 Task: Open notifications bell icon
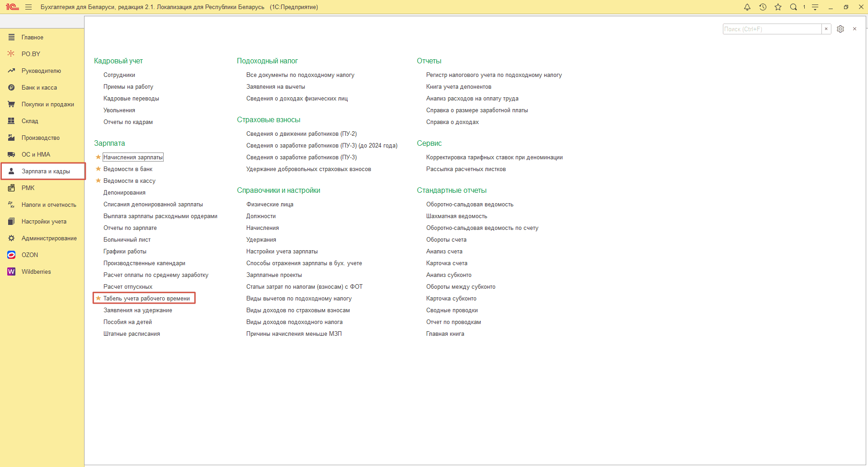tap(747, 7)
